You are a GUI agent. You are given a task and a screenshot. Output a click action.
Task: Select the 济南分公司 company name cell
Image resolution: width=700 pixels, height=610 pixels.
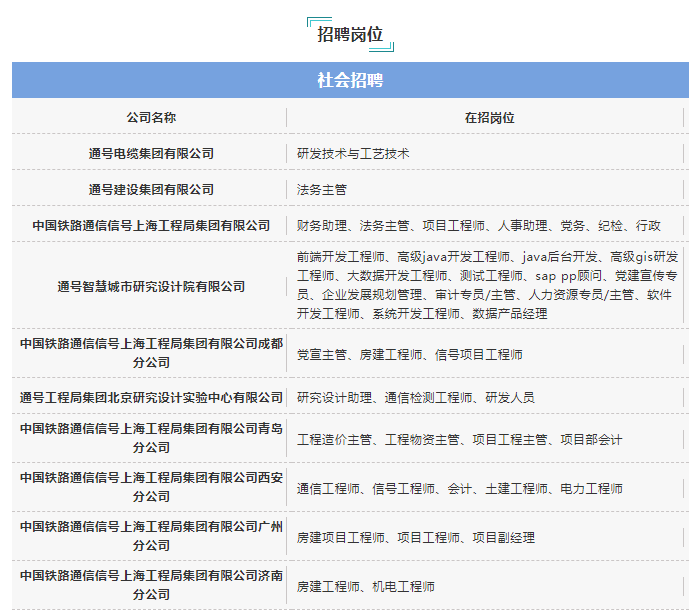[x=151, y=585]
